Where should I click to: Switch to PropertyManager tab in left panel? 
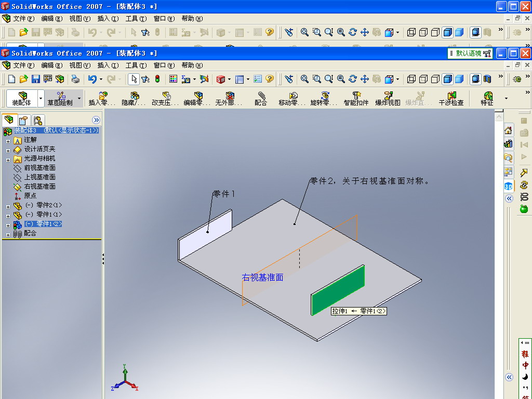pyautogui.click(x=23, y=120)
